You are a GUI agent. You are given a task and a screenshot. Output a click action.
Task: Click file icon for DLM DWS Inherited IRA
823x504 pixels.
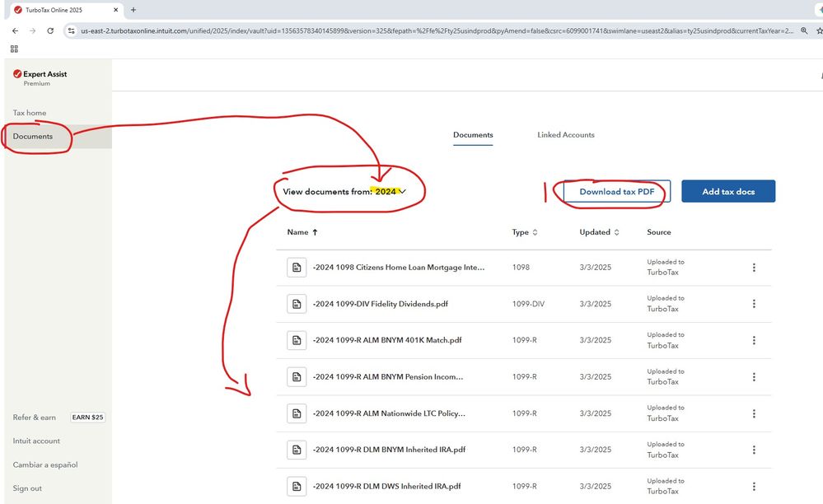(297, 486)
